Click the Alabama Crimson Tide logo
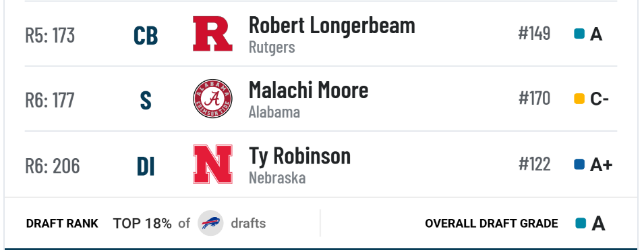 [212, 99]
